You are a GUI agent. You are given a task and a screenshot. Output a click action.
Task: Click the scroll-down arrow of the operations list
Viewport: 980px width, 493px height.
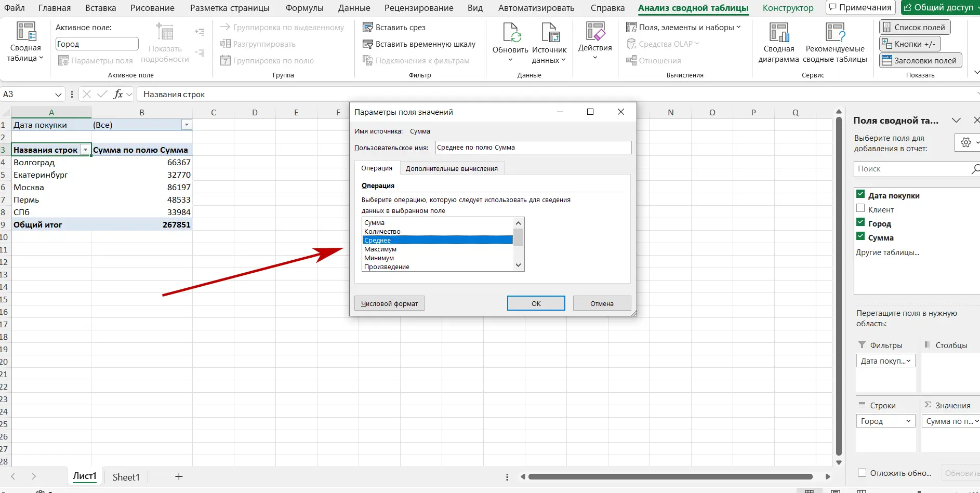[x=518, y=265]
